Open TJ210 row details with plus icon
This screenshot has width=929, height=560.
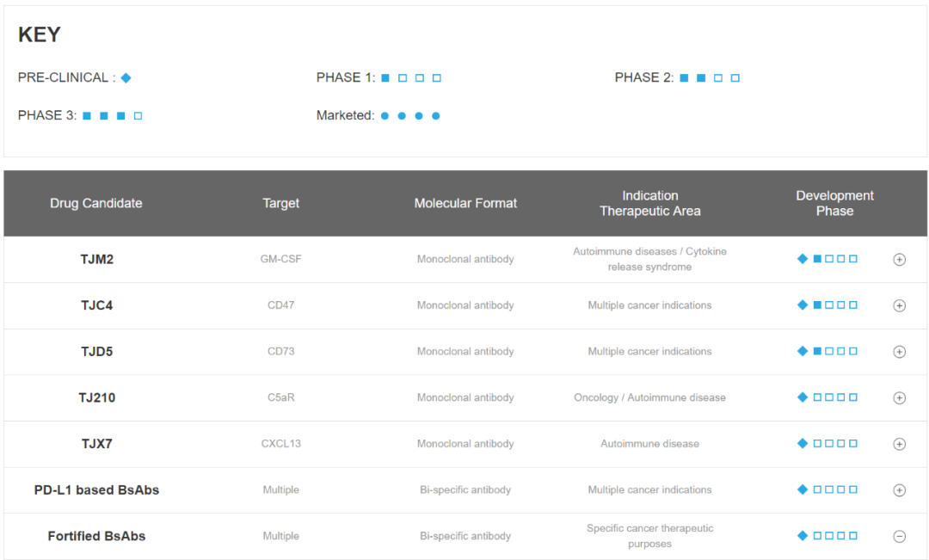pos(899,398)
